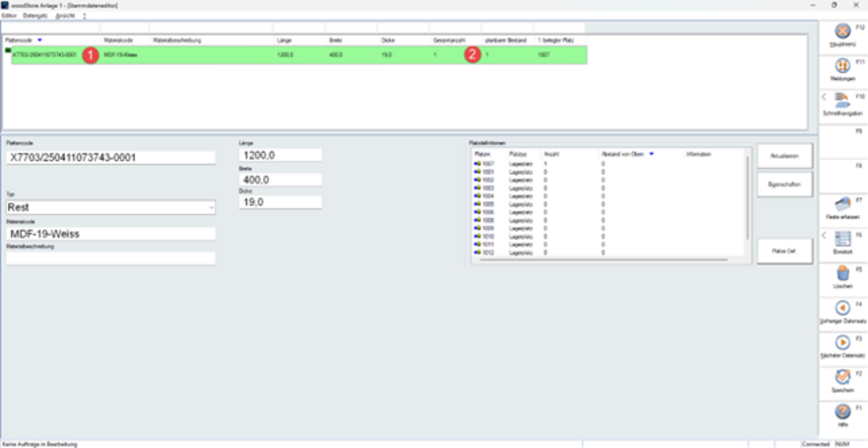Click the filter box above Plattencode column

50,28
